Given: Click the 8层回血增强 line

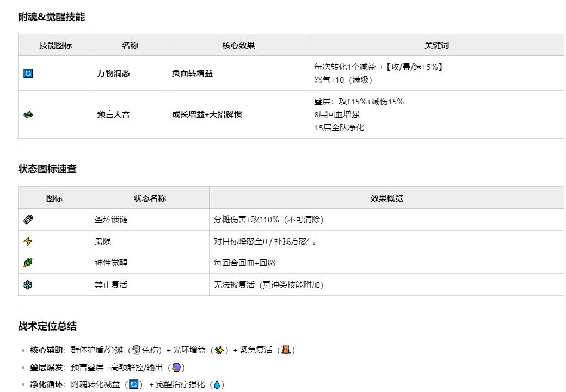Looking at the screenshot, I should coord(337,115).
